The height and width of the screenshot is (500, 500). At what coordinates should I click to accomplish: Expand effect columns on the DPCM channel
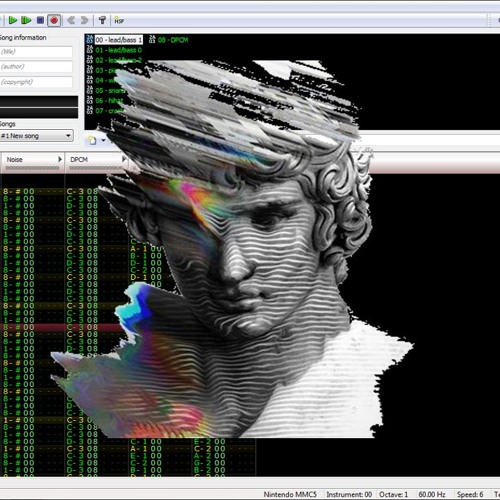click(x=124, y=159)
